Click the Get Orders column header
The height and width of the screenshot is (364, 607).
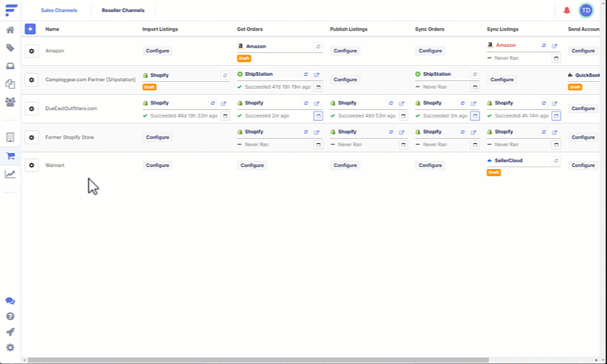click(x=250, y=30)
